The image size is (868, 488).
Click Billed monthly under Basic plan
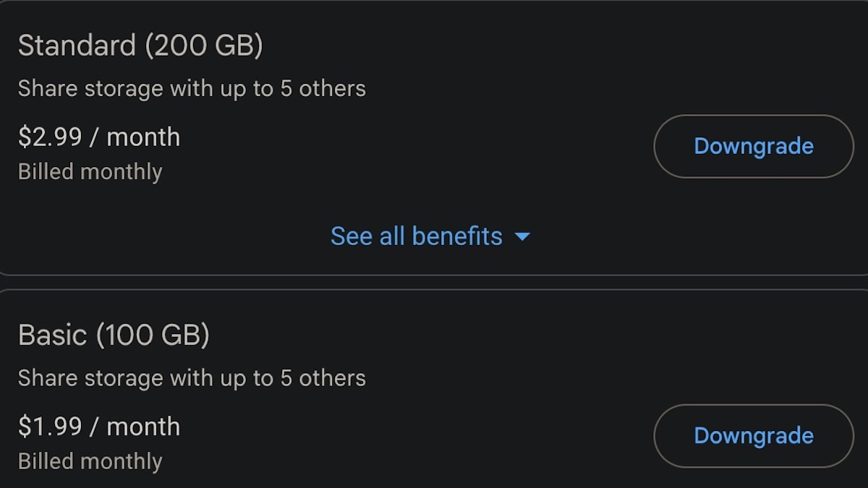pos(90,461)
